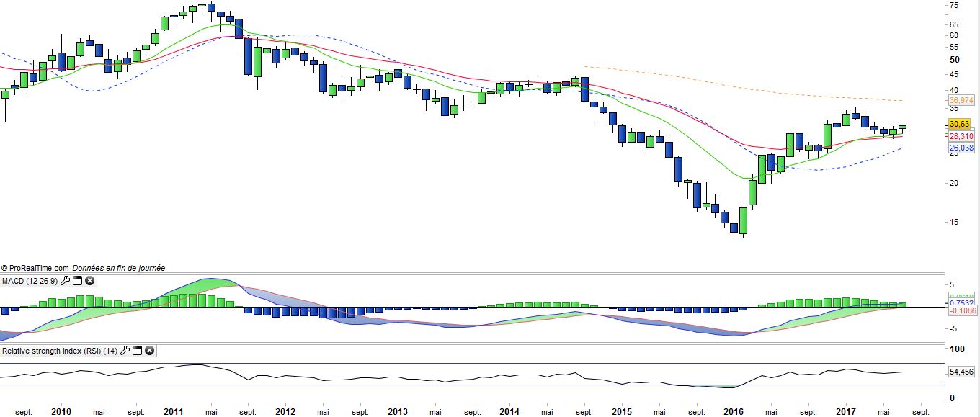Click the red 28,310 moving average label

pyautogui.click(x=962, y=136)
